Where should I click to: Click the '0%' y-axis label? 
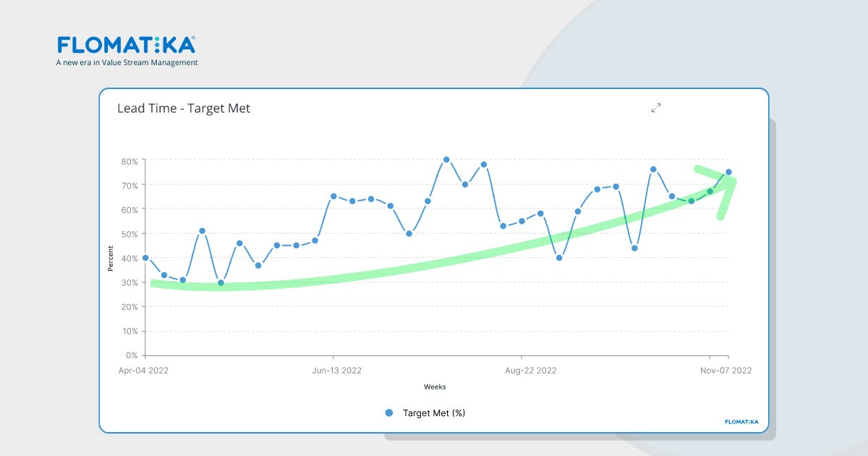click(132, 355)
